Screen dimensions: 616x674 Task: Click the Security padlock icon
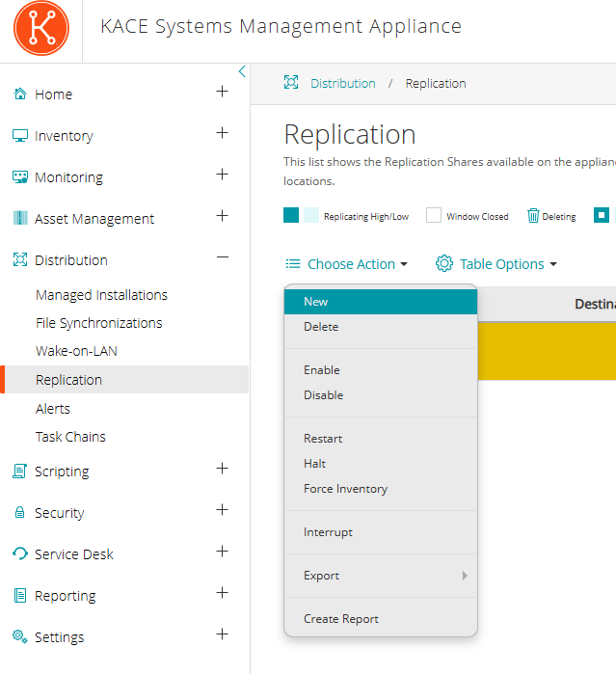(x=19, y=513)
